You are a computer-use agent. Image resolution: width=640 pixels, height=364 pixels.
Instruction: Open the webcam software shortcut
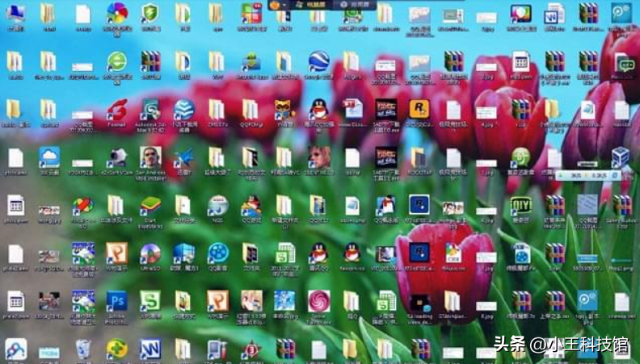116,157
